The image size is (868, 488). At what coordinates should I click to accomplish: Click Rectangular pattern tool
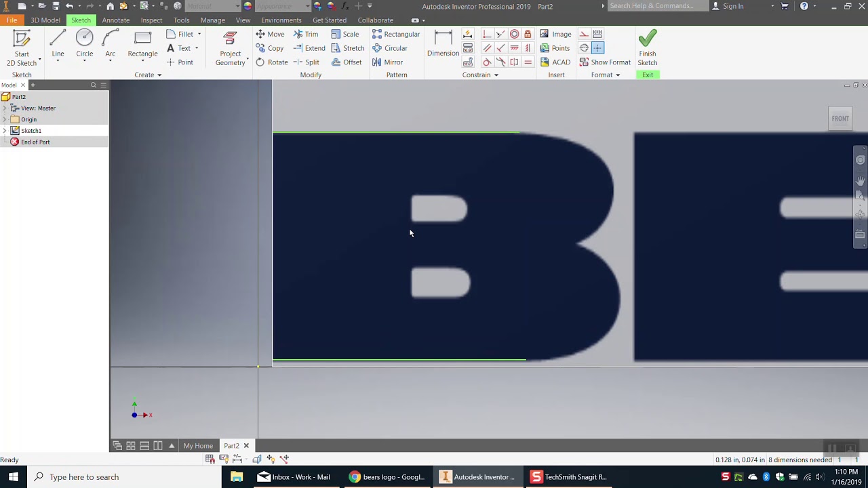396,34
